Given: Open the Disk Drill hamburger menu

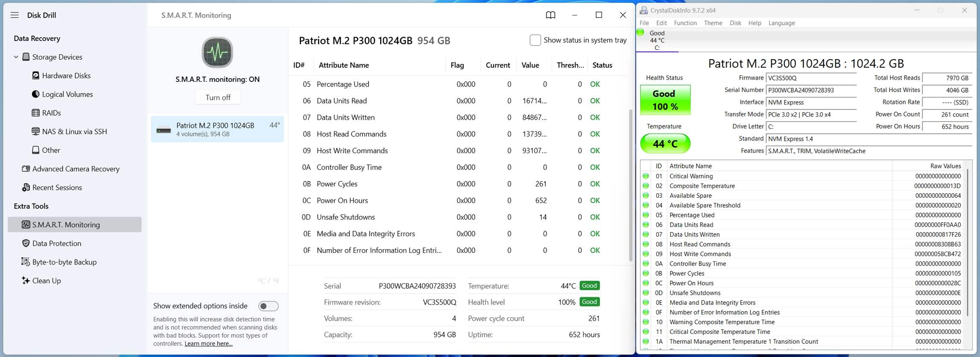Looking at the screenshot, I should [x=15, y=15].
